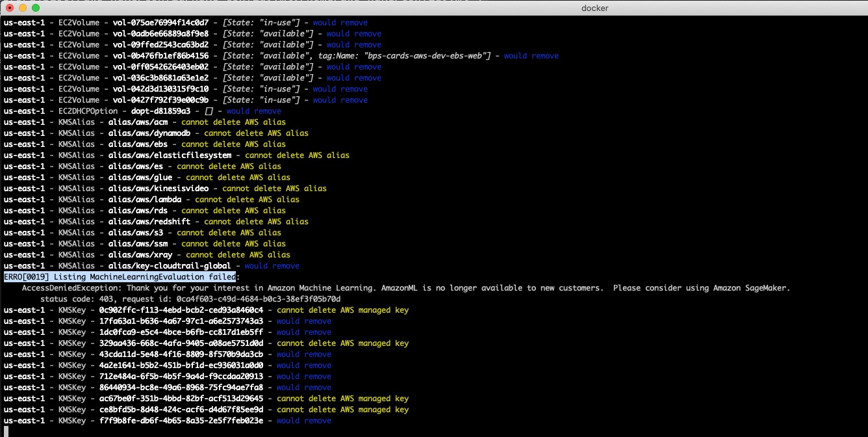Click "would remove" for vol-0adb6e66889a8f9e8
868x437 pixels.
(x=352, y=33)
